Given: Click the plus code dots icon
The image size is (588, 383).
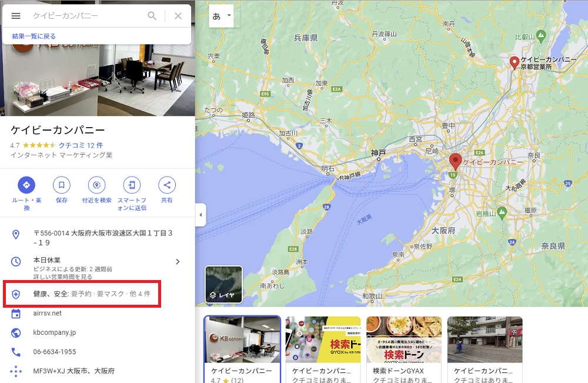Looking at the screenshot, I should pyautogui.click(x=16, y=371).
